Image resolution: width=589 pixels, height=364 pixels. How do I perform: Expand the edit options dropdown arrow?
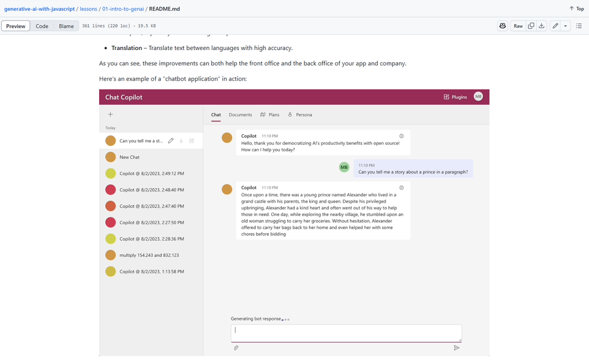565,26
